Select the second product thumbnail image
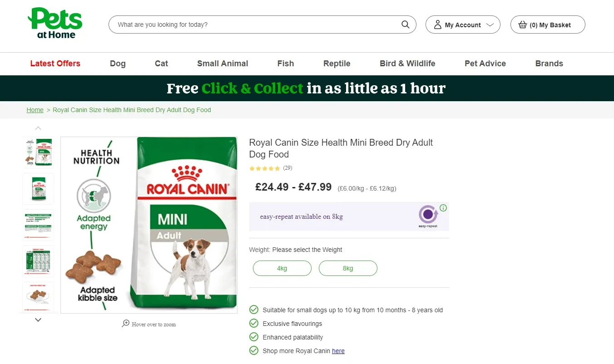 coord(38,189)
